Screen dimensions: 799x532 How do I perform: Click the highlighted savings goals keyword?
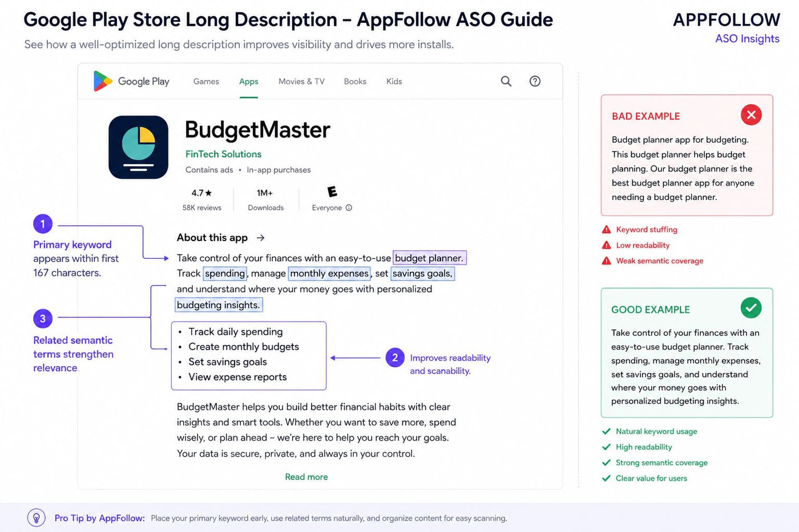pos(422,273)
